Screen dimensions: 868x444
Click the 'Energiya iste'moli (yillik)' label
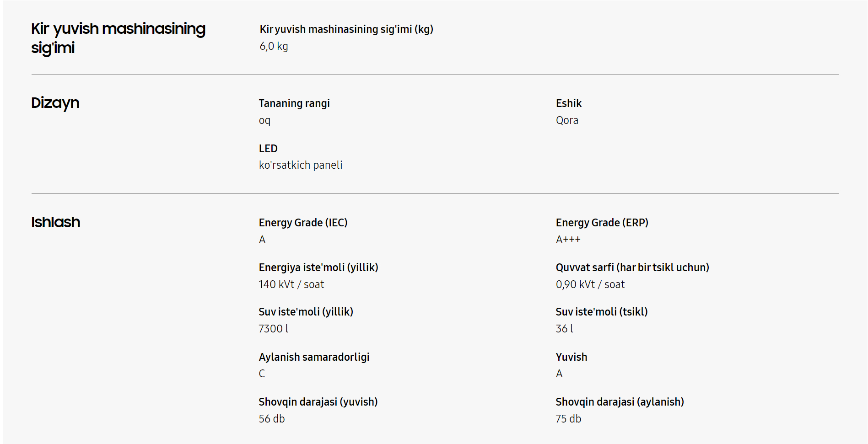coord(318,267)
